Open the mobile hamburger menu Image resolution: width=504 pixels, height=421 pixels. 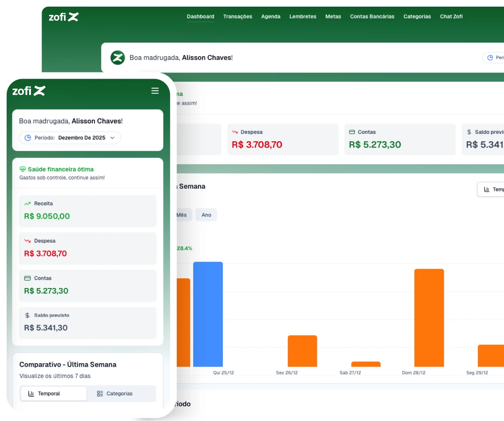click(x=155, y=91)
